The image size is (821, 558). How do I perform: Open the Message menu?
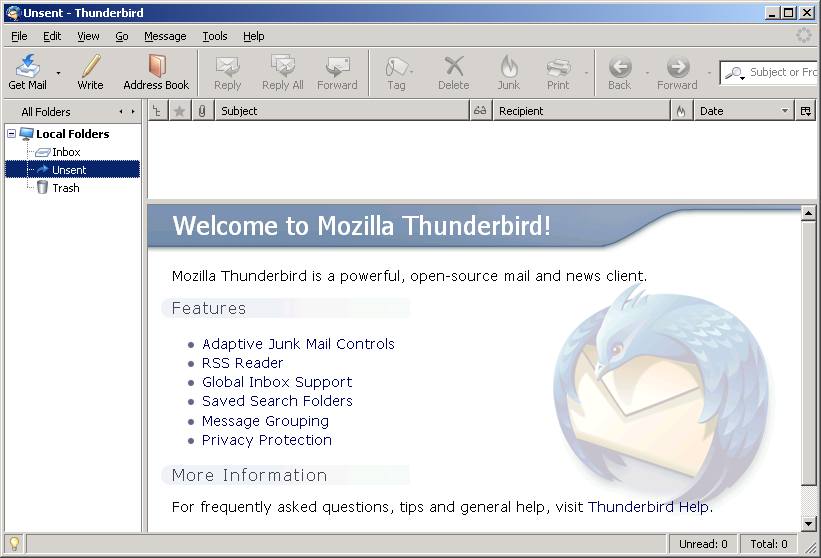click(x=165, y=36)
